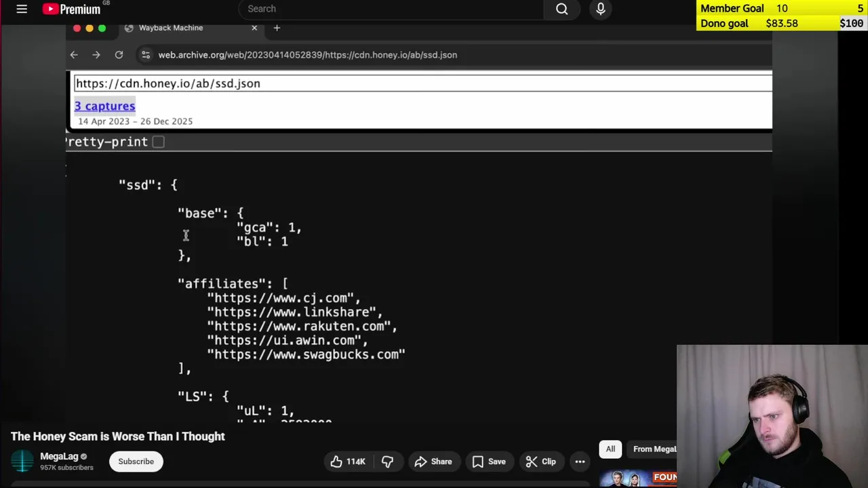Click the "https://www.linkshare" text

point(295,312)
